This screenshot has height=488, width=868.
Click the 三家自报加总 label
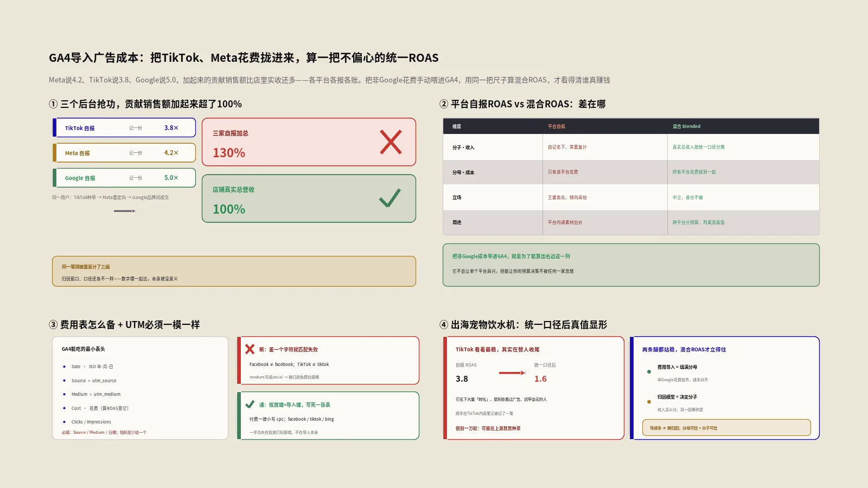tap(231, 133)
